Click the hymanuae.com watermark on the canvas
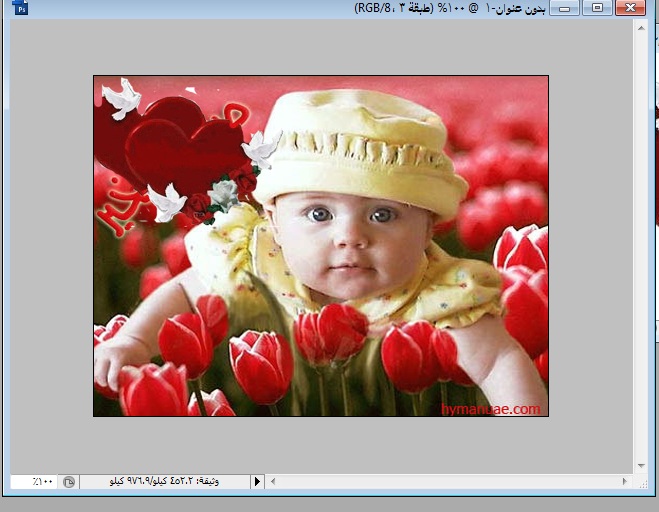Viewport: 659px width, 512px height. pos(490,409)
